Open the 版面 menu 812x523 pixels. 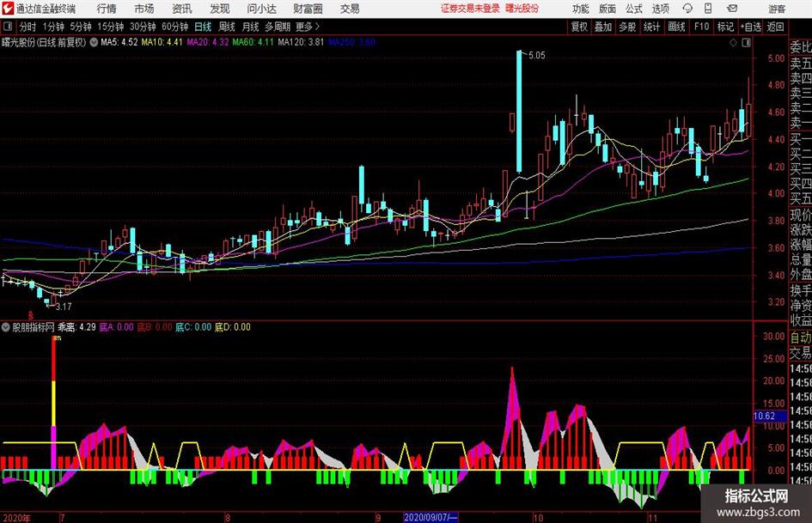607,9
